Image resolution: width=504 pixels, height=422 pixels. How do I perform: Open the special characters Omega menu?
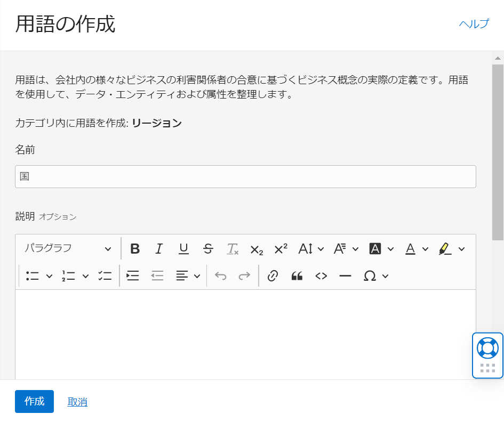pos(375,276)
